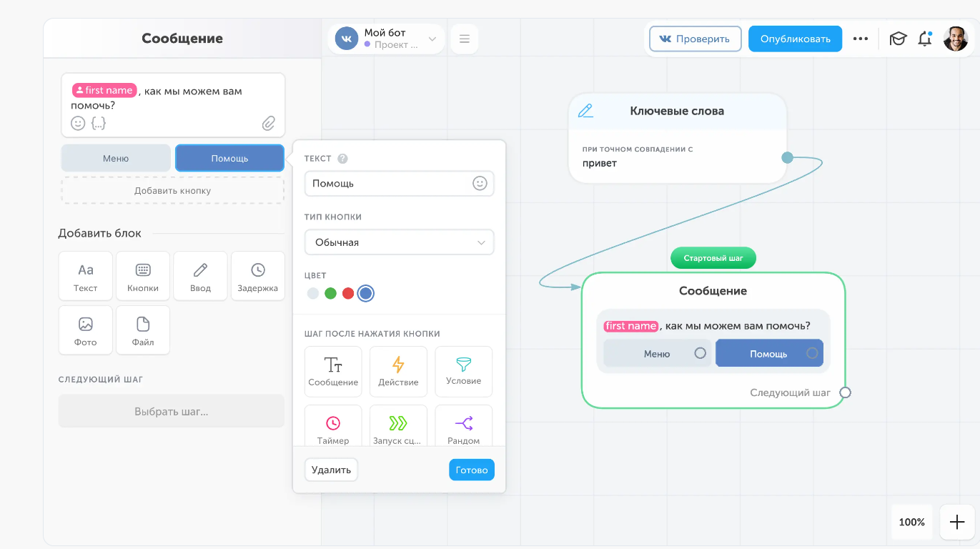Click Ключевые слова block output connector

tap(787, 157)
